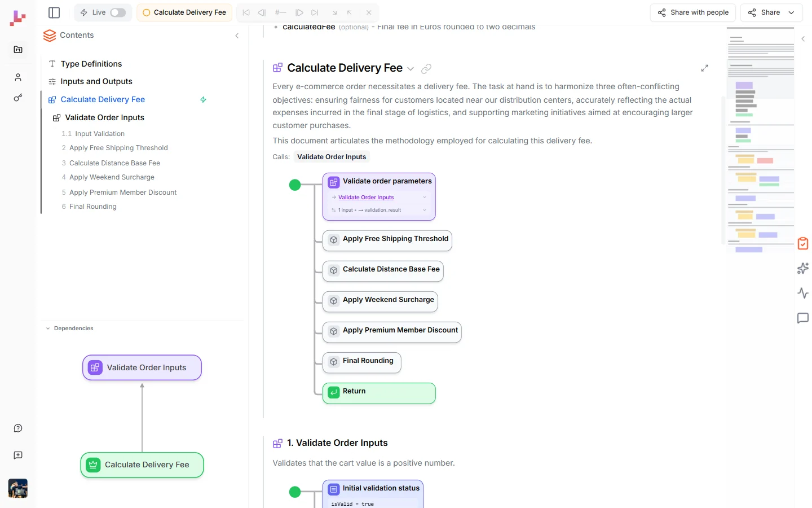Click the Contents layers icon
The width and height of the screenshot is (812, 508).
tap(50, 36)
